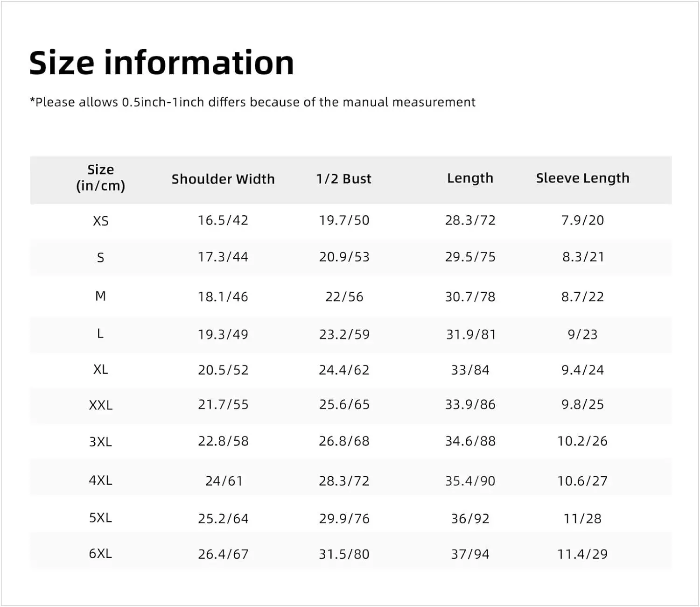700x607 pixels.
Task: Select the 6XL size row label
Action: [100, 554]
